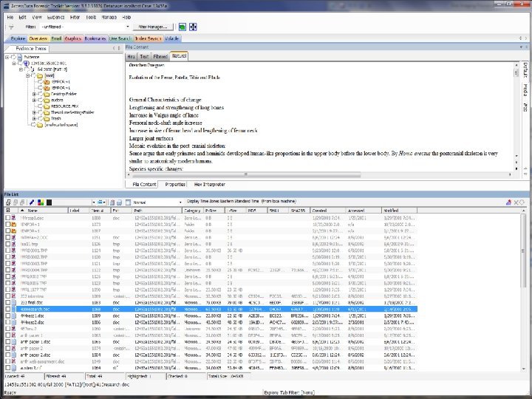Select the [unallocated space] tree item
Viewport: 532px width, 399px height.
(61, 125)
